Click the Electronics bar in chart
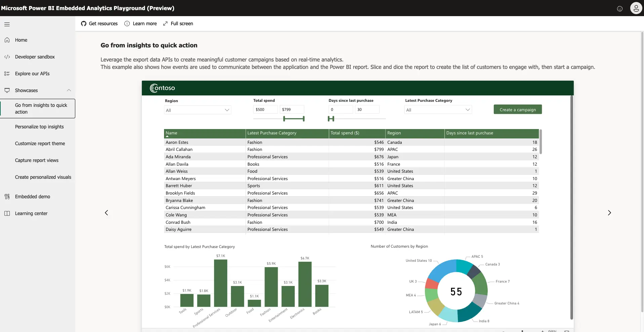 (305, 284)
